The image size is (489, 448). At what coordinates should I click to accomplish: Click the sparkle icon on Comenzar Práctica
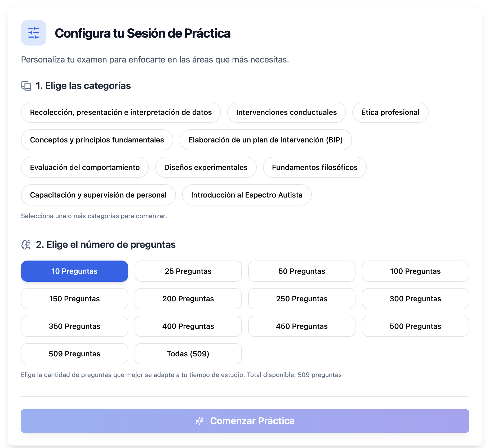point(199,421)
